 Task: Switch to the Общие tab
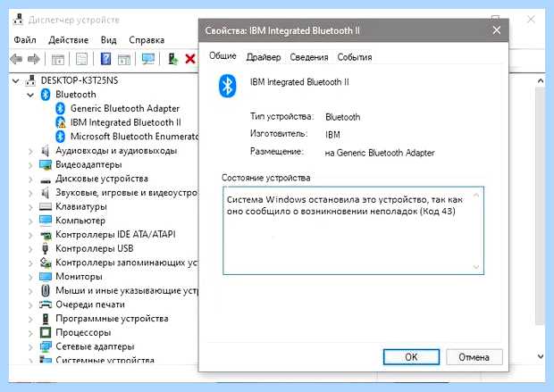click(222, 55)
